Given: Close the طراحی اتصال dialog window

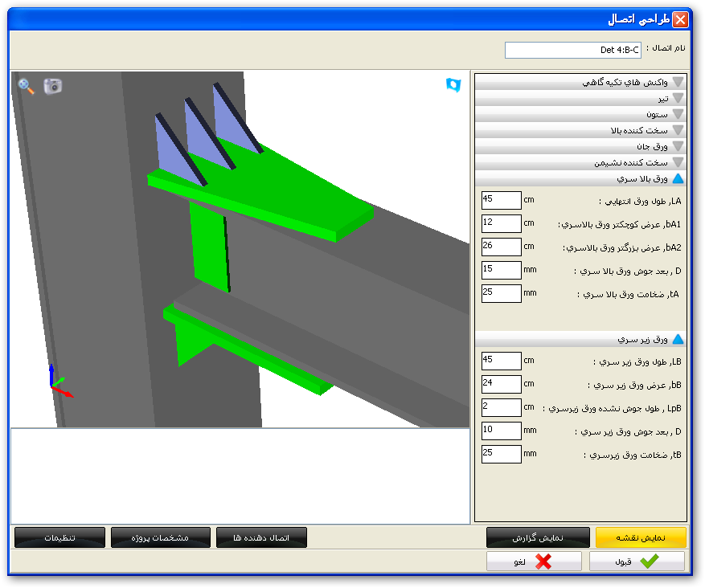Looking at the screenshot, I should point(680,20).
